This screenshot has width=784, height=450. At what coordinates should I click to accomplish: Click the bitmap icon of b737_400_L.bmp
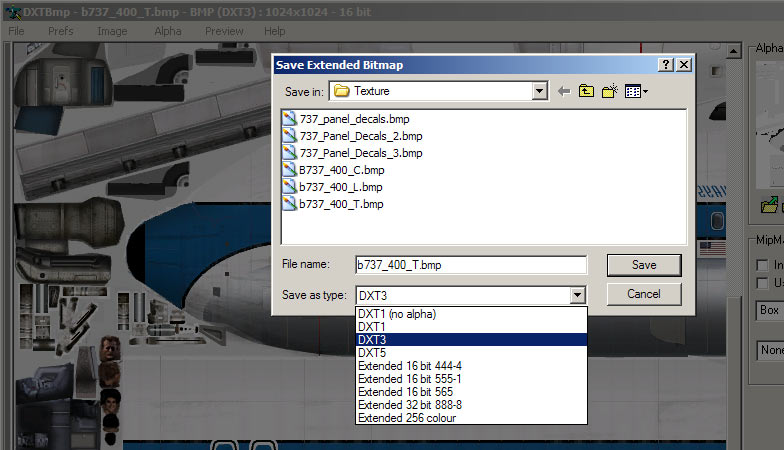point(289,186)
